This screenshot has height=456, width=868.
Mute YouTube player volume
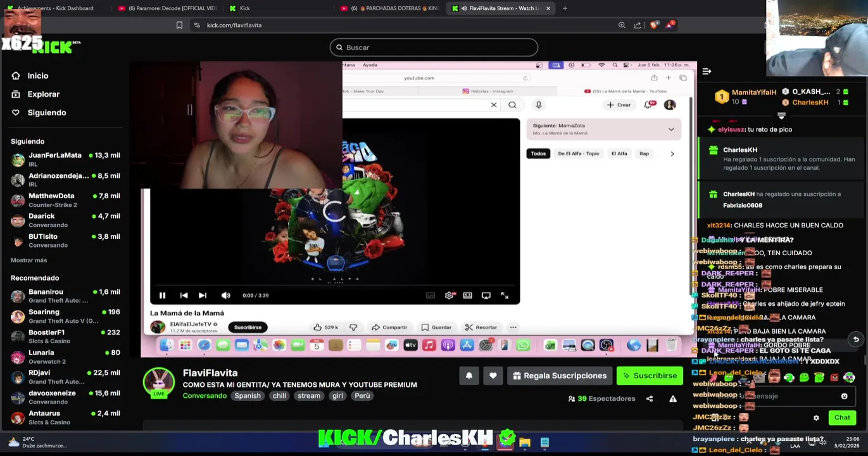coord(225,295)
